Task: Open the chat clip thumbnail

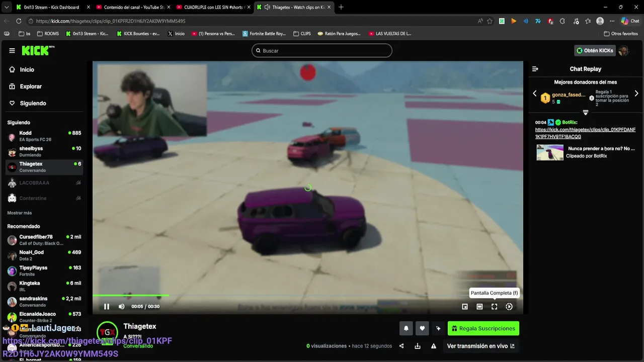Action: (x=550, y=152)
